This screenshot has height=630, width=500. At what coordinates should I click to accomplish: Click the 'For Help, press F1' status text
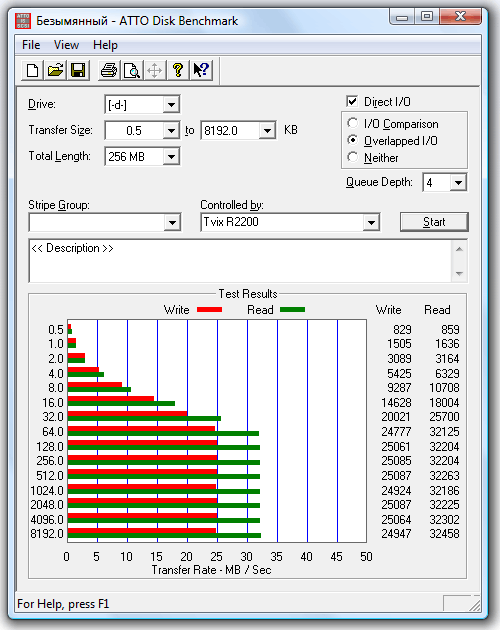pyautogui.click(x=63, y=604)
